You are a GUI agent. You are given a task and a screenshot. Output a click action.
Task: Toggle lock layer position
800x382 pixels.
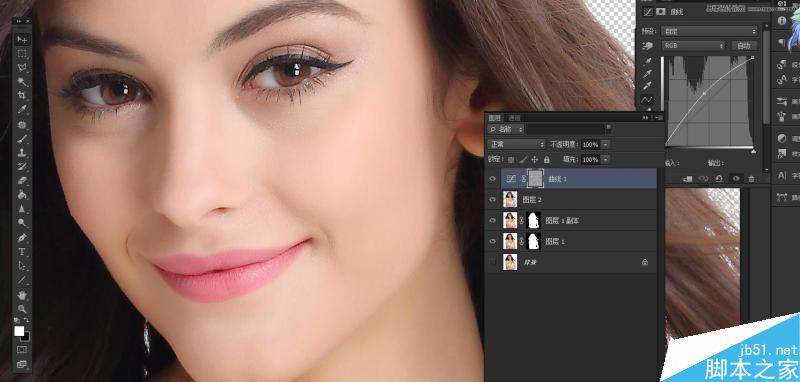535,160
